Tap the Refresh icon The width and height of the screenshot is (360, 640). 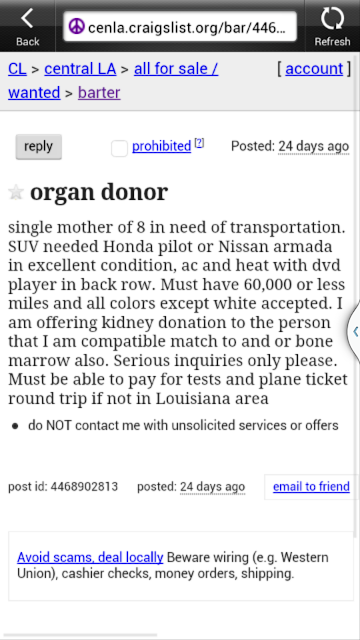click(332, 19)
